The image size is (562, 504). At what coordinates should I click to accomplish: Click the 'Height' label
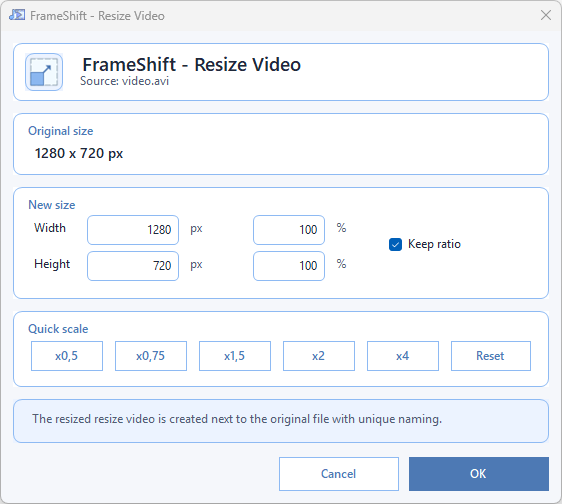coord(52,264)
